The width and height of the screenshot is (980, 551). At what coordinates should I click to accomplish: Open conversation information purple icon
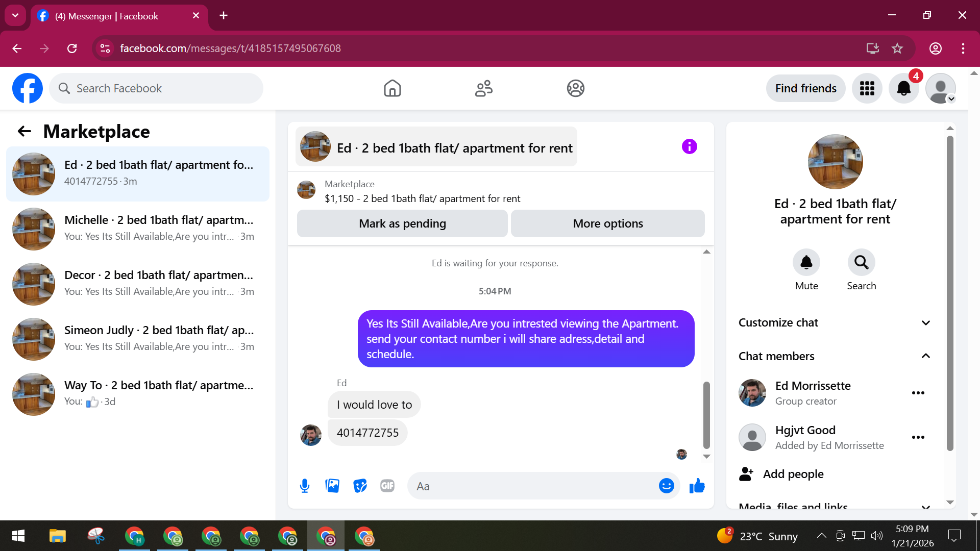[689, 147]
